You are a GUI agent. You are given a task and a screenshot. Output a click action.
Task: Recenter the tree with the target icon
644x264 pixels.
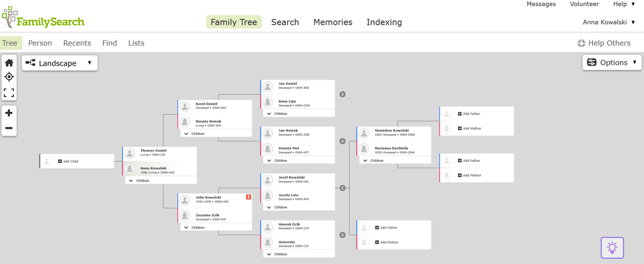pos(9,77)
